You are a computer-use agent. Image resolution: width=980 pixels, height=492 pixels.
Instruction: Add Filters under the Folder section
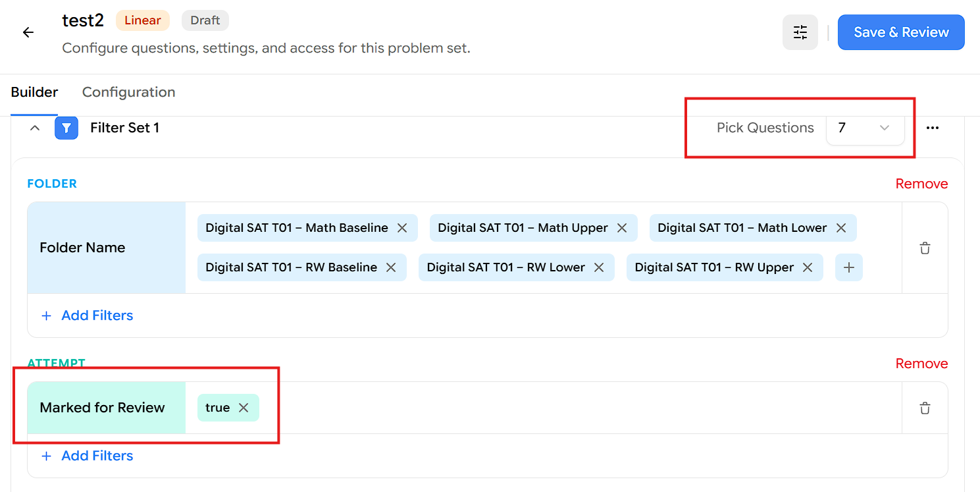87,315
